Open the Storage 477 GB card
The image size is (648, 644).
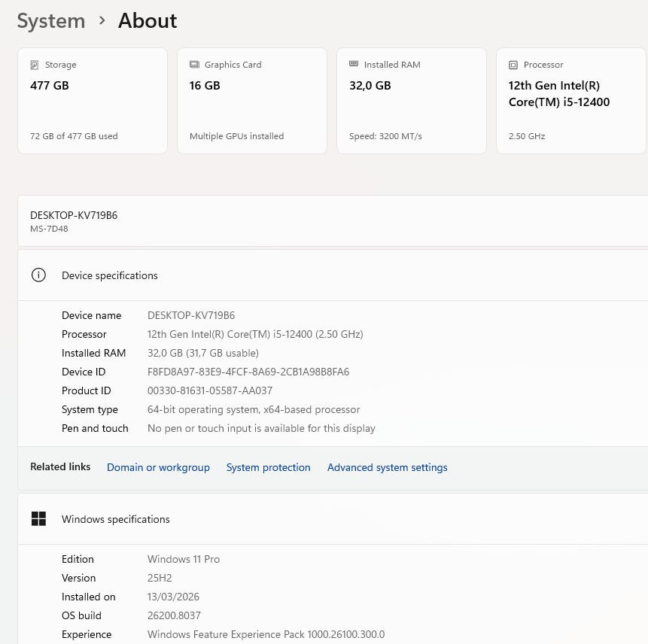click(93, 102)
